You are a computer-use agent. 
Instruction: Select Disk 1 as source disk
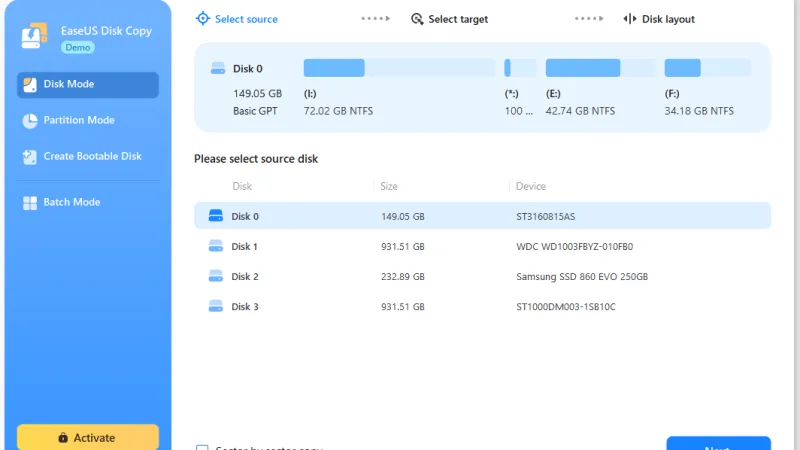click(x=482, y=246)
